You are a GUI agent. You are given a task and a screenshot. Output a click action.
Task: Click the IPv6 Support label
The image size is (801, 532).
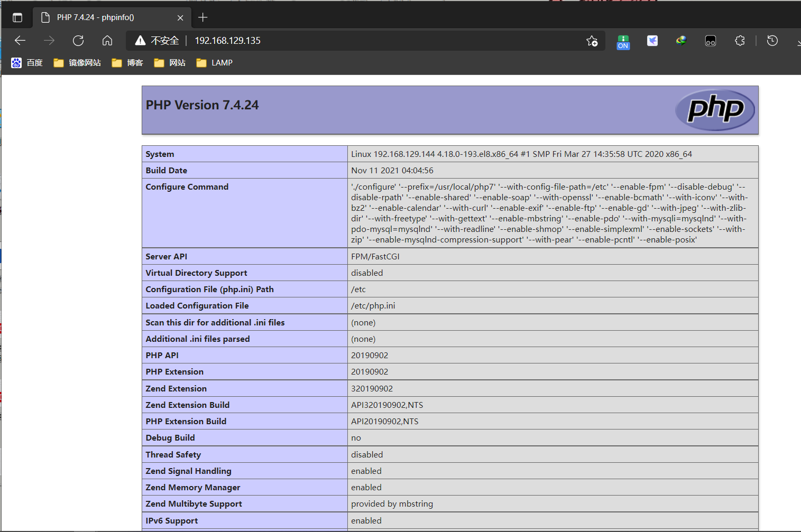pyautogui.click(x=172, y=521)
